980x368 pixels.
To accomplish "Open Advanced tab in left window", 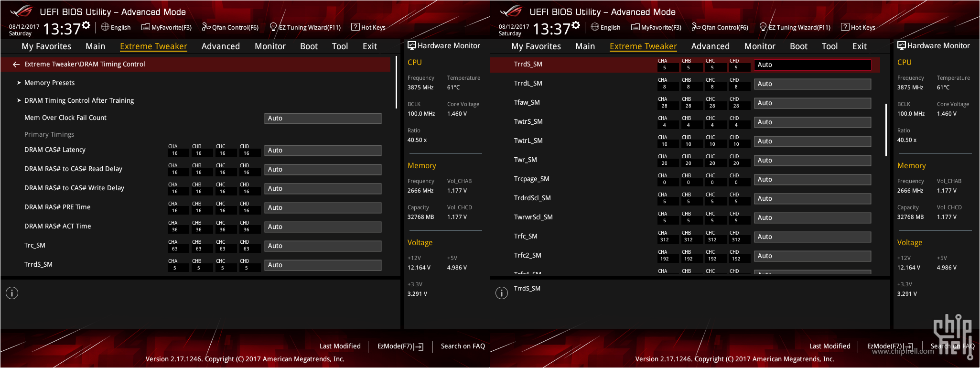I will [221, 46].
